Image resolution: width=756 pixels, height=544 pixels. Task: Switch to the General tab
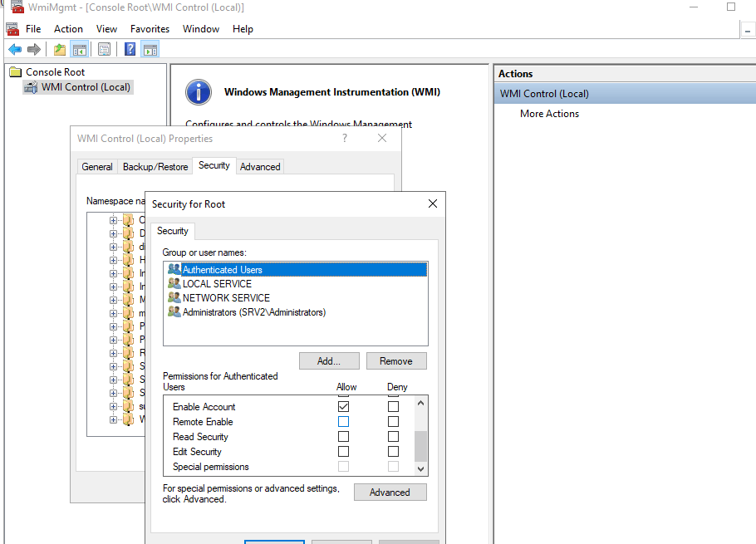[97, 167]
